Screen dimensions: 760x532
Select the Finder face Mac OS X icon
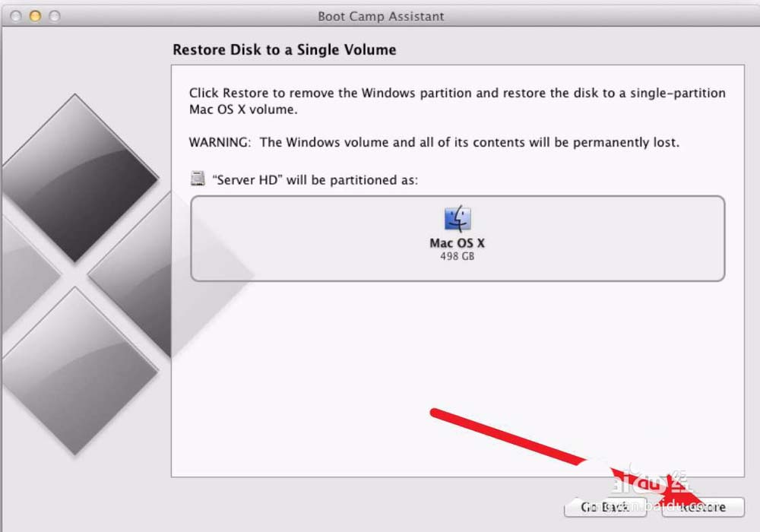457,219
